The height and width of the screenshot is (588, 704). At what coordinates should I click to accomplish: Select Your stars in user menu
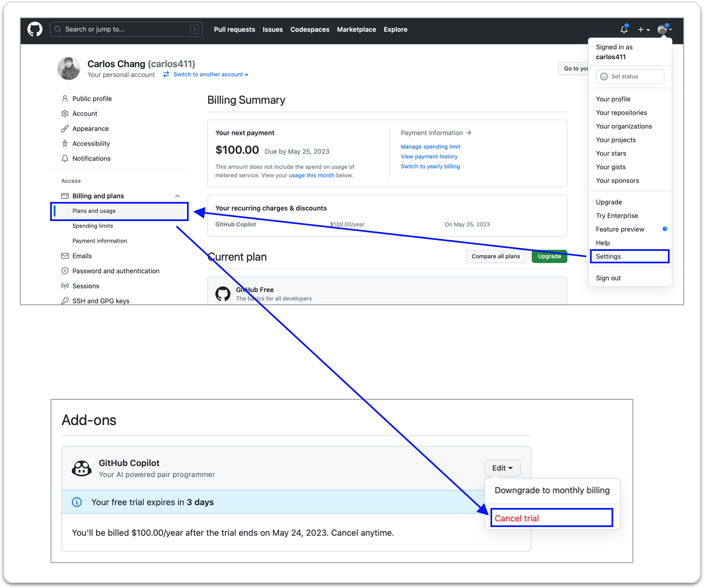click(611, 153)
